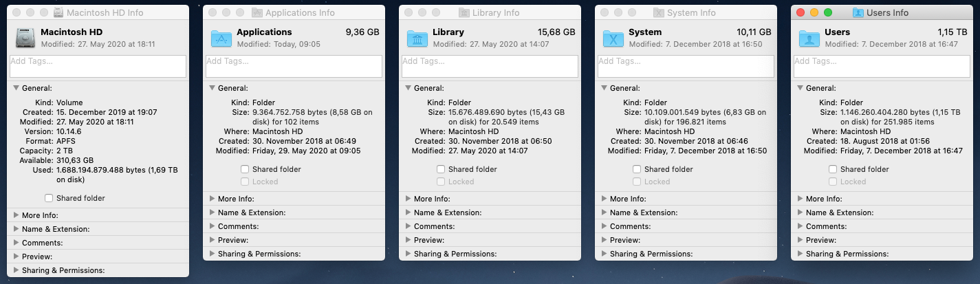Click Add Tags field in Macintosh HD Info
980x284 pixels.
coord(98,66)
